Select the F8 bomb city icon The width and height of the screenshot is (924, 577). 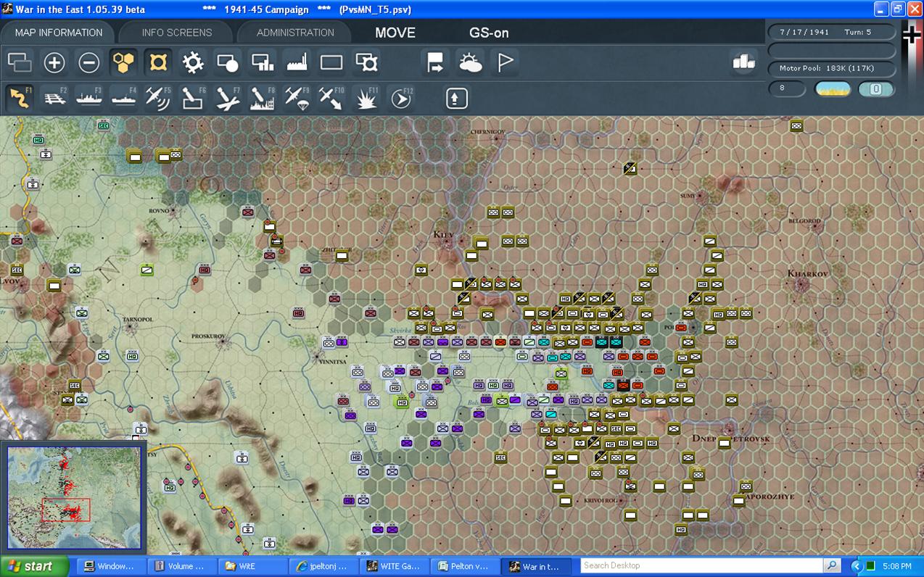[x=263, y=98]
